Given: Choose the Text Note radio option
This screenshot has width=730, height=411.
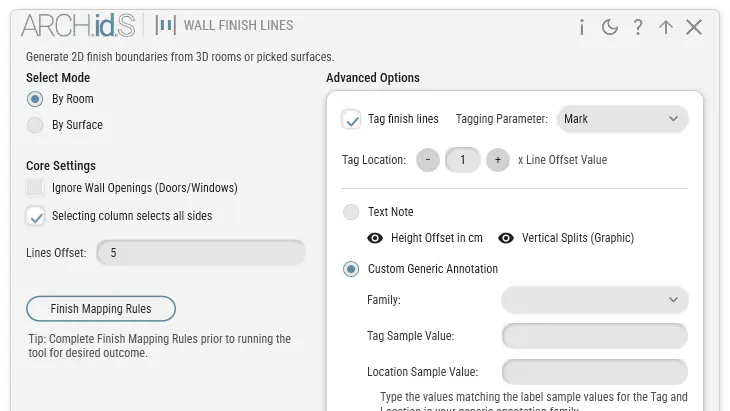Looking at the screenshot, I should (351, 212).
